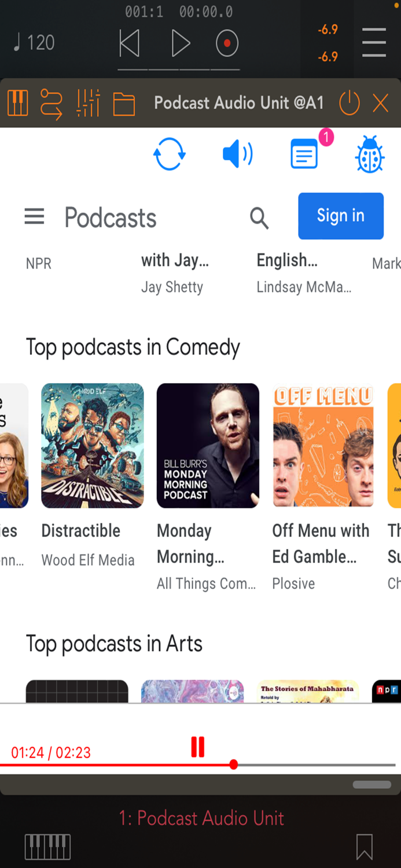Screen dimensions: 401x868
Task: Click the gray horizontal scrollbar thumb
Action: pos(372,785)
